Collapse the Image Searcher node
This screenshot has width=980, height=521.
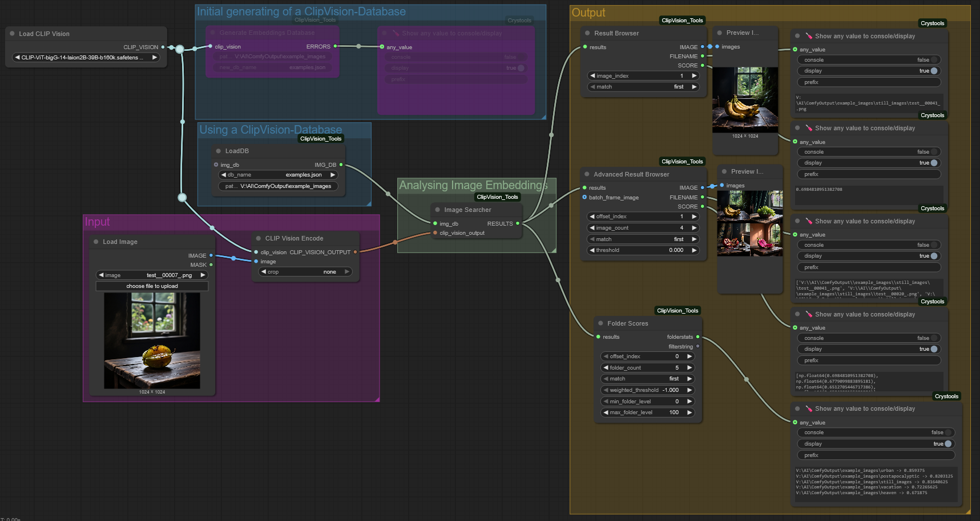pos(438,210)
